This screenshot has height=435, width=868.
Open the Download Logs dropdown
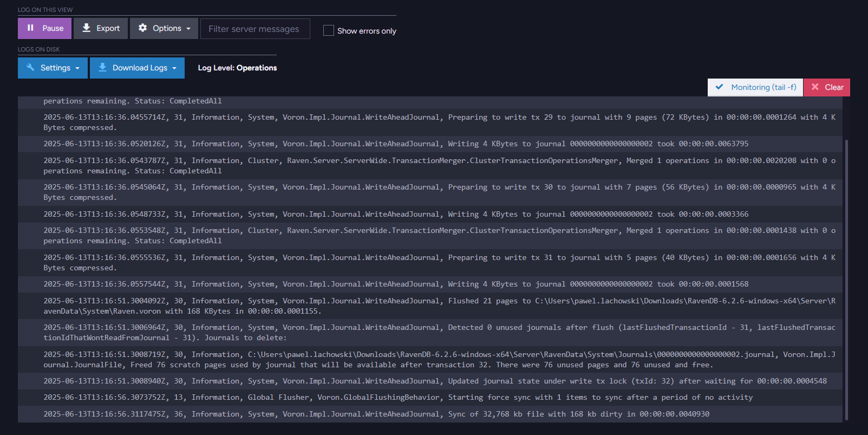tap(137, 68)
